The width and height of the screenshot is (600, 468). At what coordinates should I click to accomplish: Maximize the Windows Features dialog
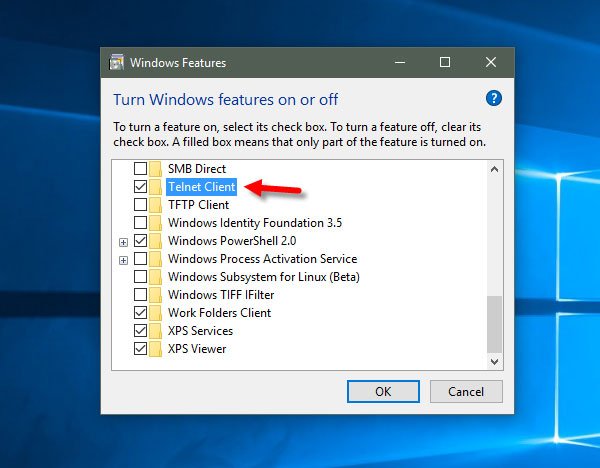point(445,62)
